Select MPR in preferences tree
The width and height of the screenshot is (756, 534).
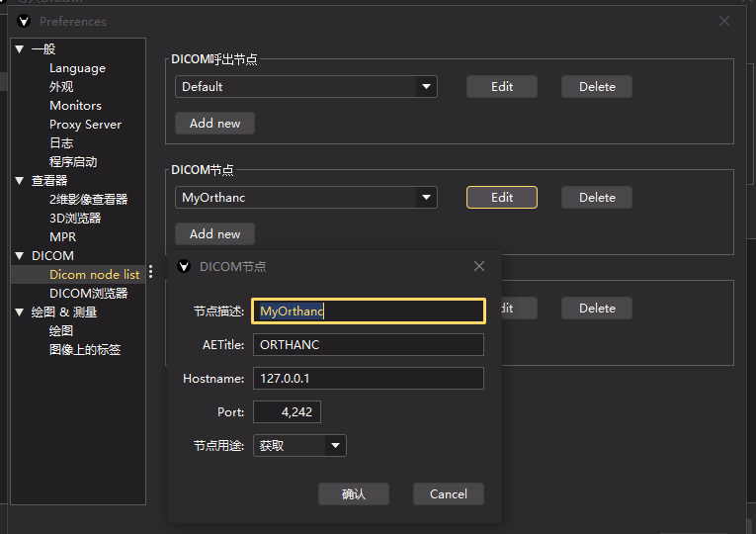click(x=62, y=237)
